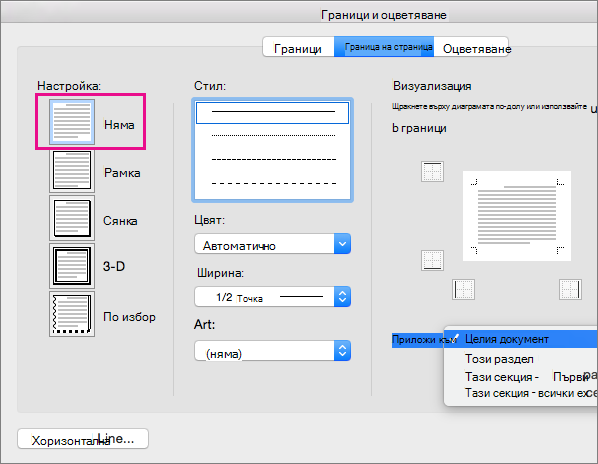Select the short-dash line style
Image resolution: width=598 pixels, height=464 pixels.
point(272,159)
